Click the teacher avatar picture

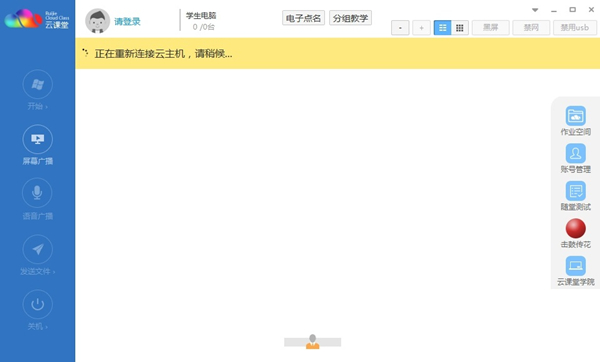(97, 21)
